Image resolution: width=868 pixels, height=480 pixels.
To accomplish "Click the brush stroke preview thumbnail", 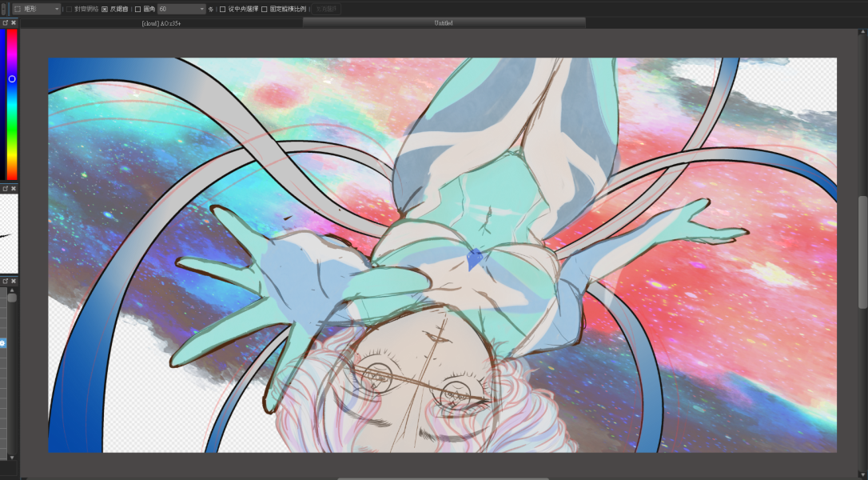I will 9,234.
